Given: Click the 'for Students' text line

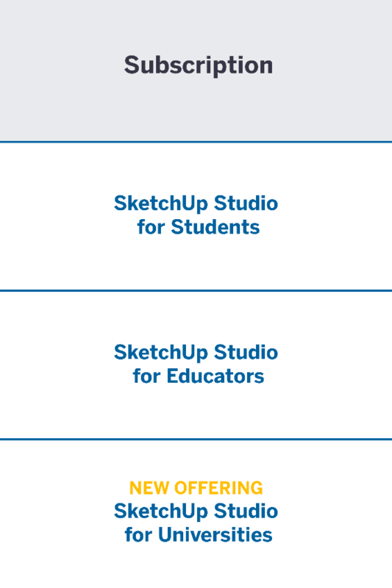Looking at the screenshot, I should point(199,227).
